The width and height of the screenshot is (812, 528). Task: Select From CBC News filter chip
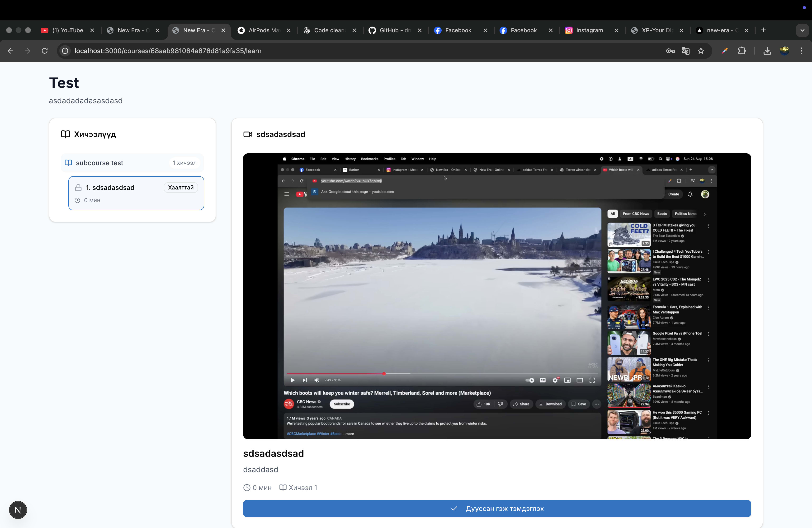[x=636, y=214]
